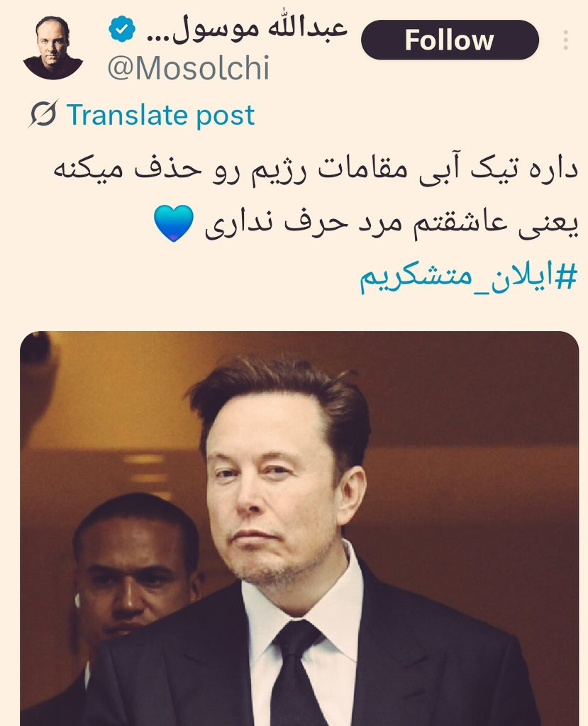The width and height of the screenshot is (588, 726).
Task: Open the #ایلان_متشکریم hashtag
Action: click(469, 277)
